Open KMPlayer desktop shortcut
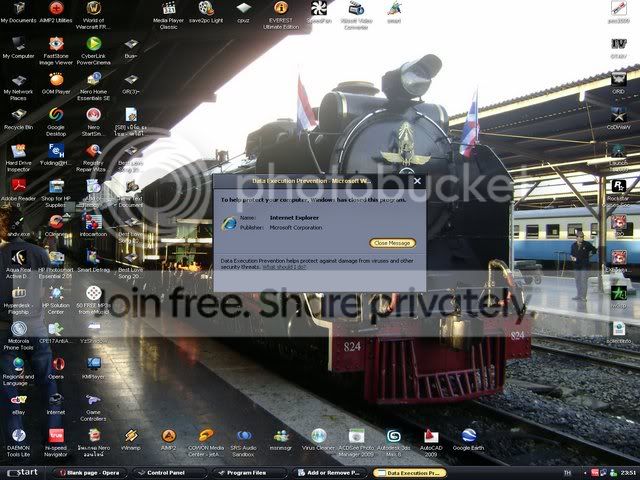The image size is (640, 480). point(94,365)
